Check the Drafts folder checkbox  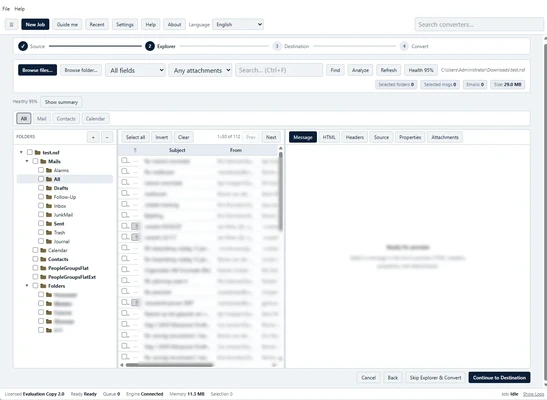coord(41,188)
